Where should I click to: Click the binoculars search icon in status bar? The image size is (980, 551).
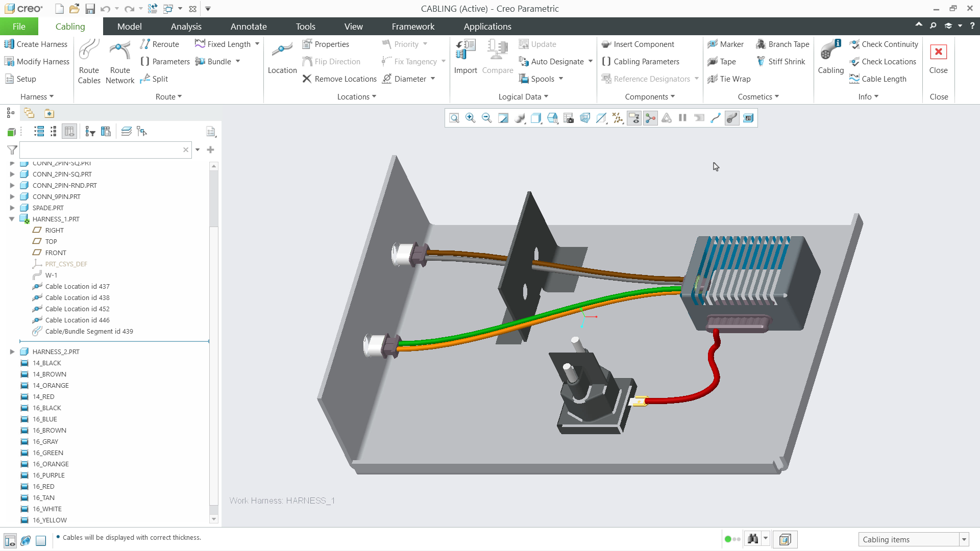(x=753, y=539)
